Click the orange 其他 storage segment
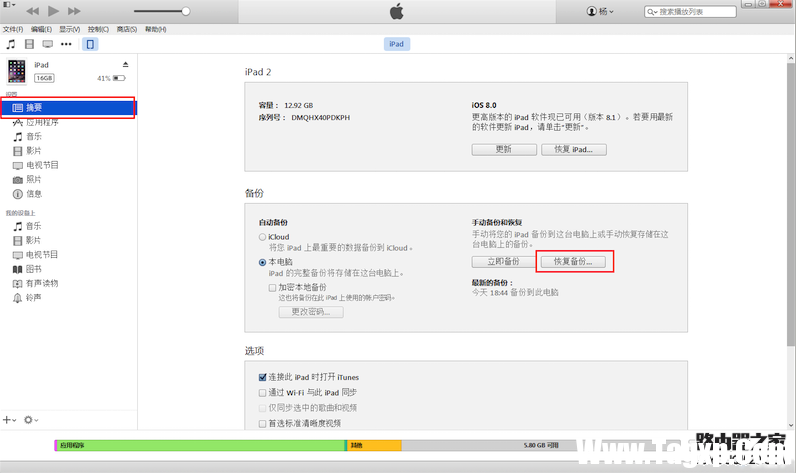Image resolution: width=796 pixels, height=473 pixels. [x=374, y=445]
